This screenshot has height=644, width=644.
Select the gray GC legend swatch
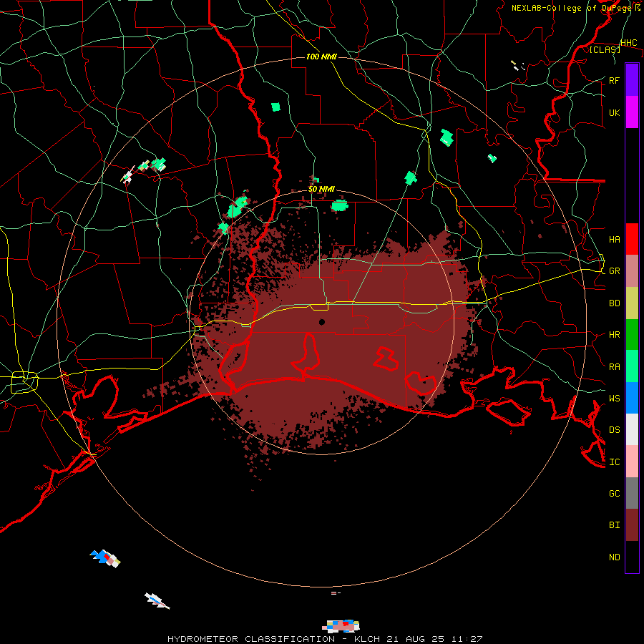tap(632, 493)
